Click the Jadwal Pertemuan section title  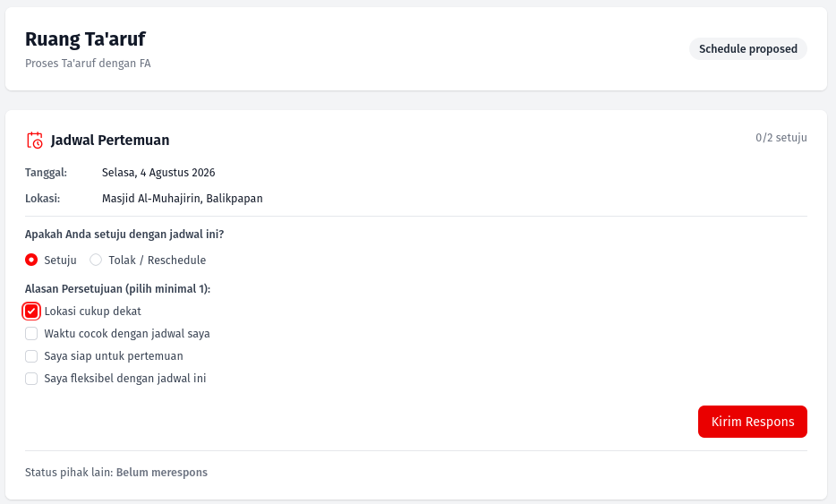110,141
